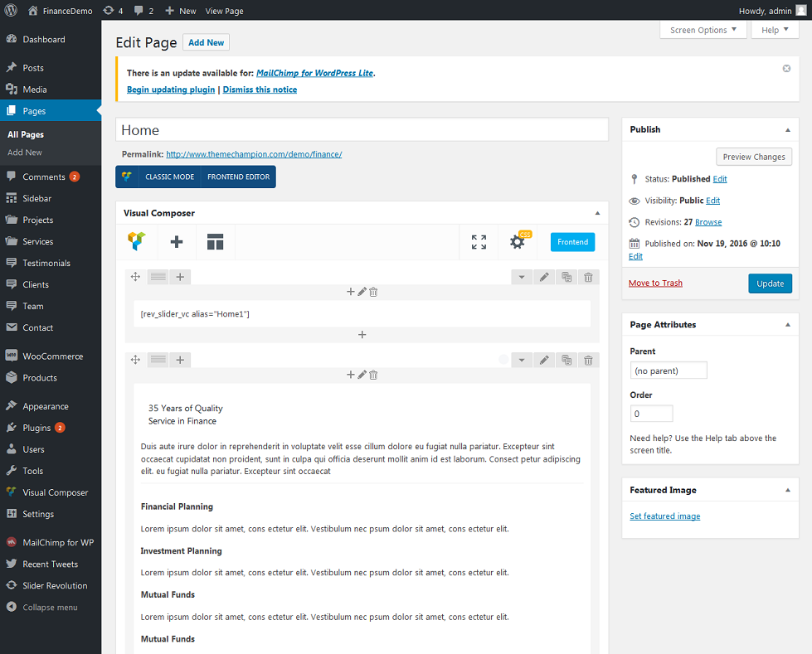
Task: Click the WordPress logo in the admin bar
Action: click(12, 11)
